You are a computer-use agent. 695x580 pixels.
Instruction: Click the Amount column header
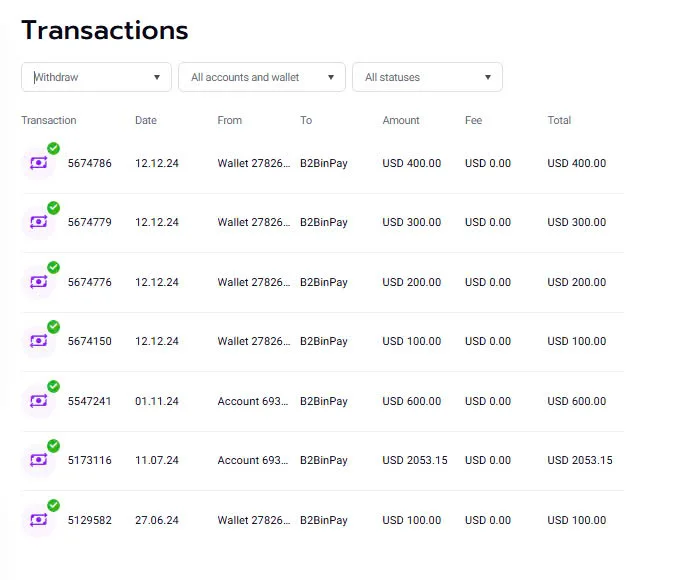coord(401,120)
